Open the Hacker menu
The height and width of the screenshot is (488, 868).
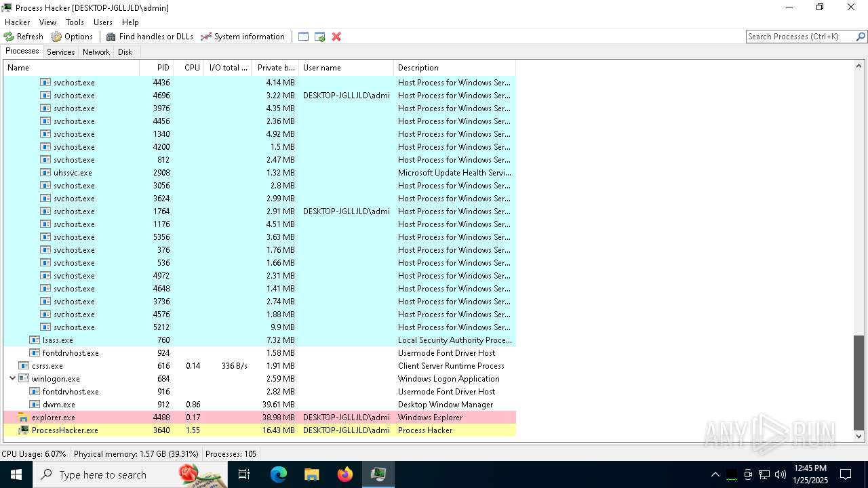17,22
